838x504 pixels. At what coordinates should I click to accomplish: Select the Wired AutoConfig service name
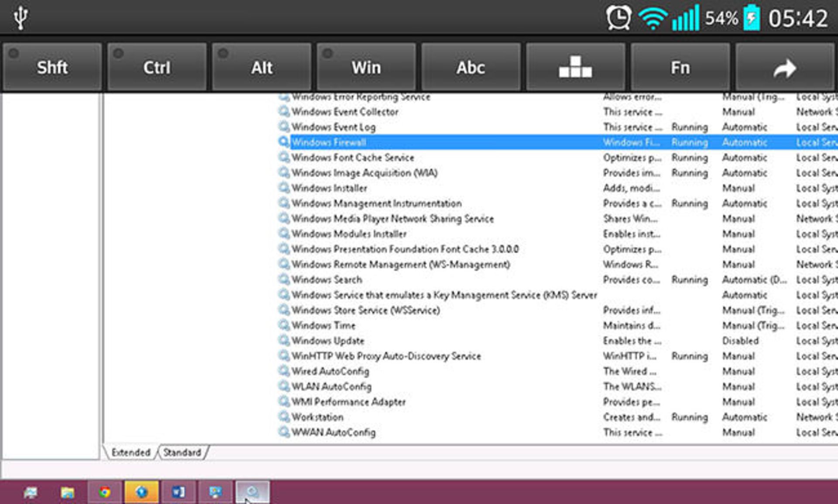coord(330,371)
